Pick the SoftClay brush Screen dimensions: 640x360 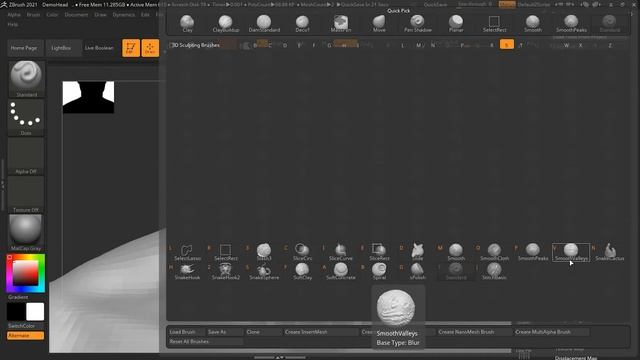click(x=302, y=271)
